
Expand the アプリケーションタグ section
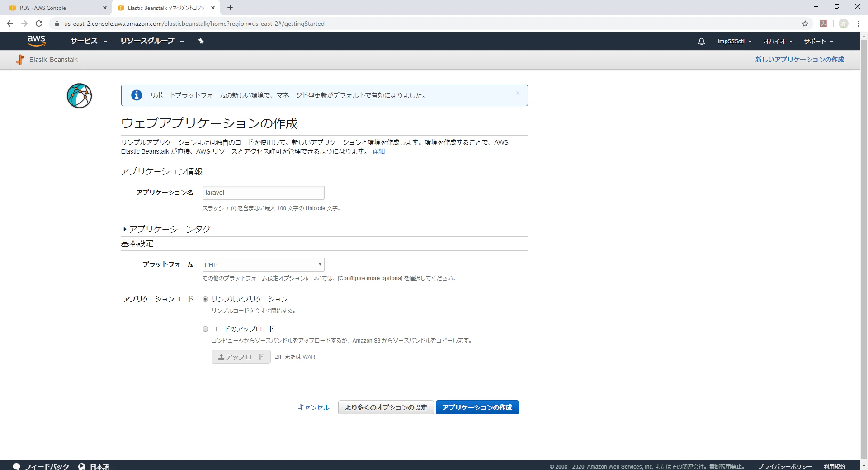[x=167, y=229]
